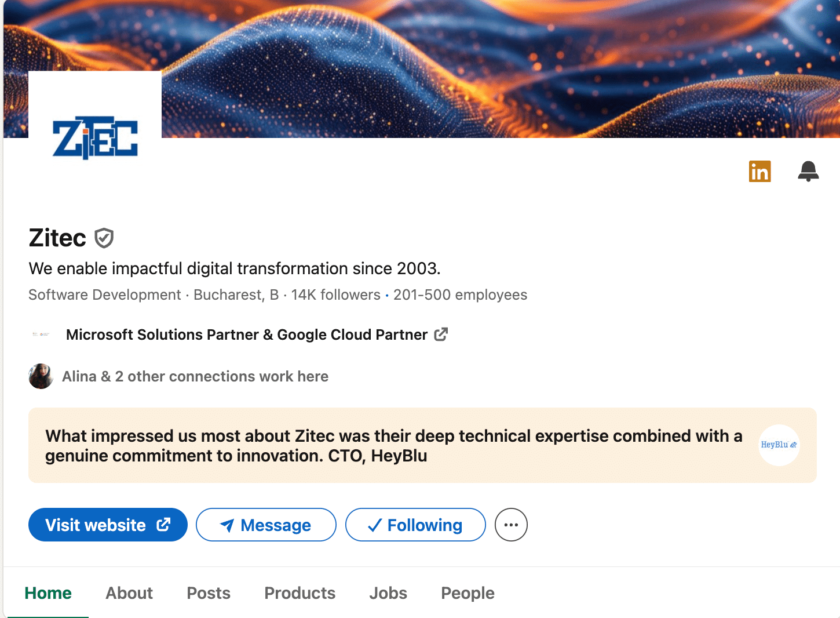Click the HeyBlu logo in the testimonial
840x618 pixels.
coord(779,445)
